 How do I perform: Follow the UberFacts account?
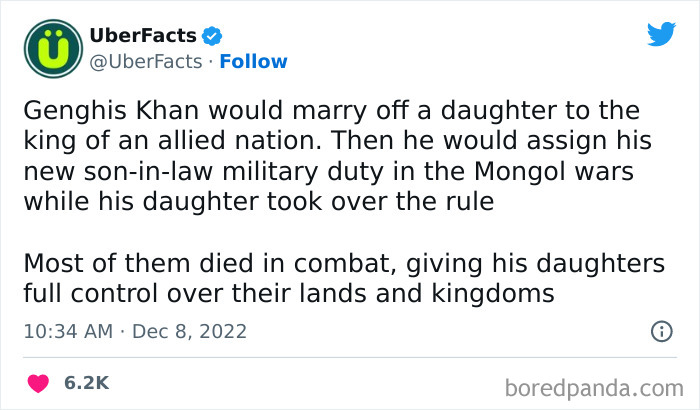pyautogui.click(x=253, y=62)
